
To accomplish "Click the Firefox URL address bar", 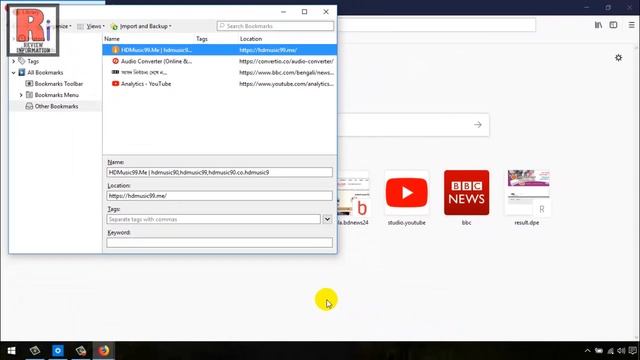I will pos(437,25).
